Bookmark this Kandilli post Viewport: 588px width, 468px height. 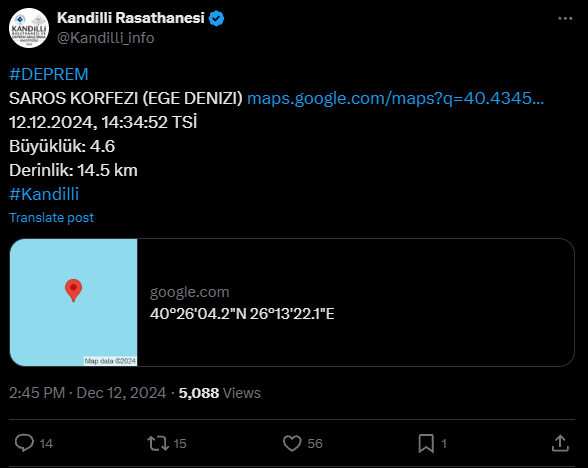426,443
